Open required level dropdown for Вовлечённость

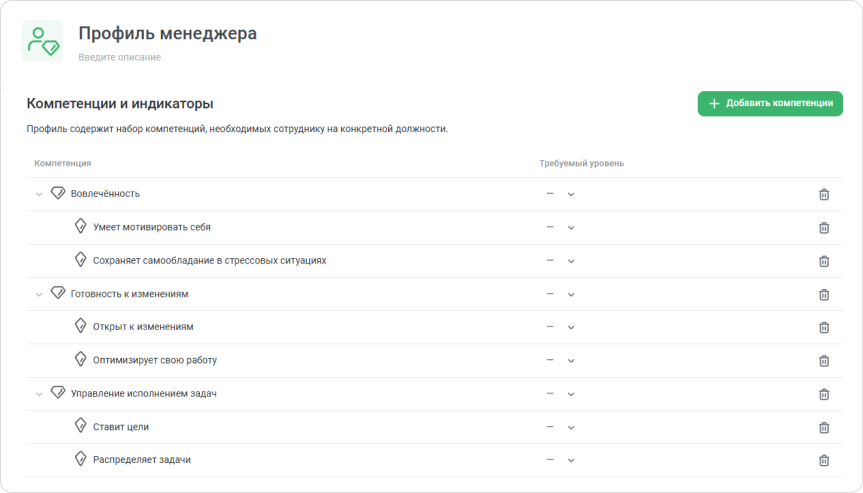[x=571, y=194]
